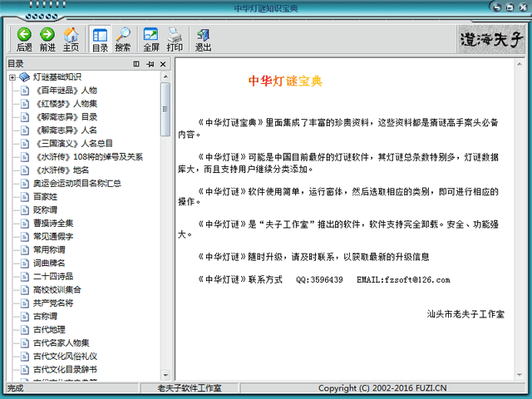Click page icon beside 《红楼梦》人物集

click(25, 104)
